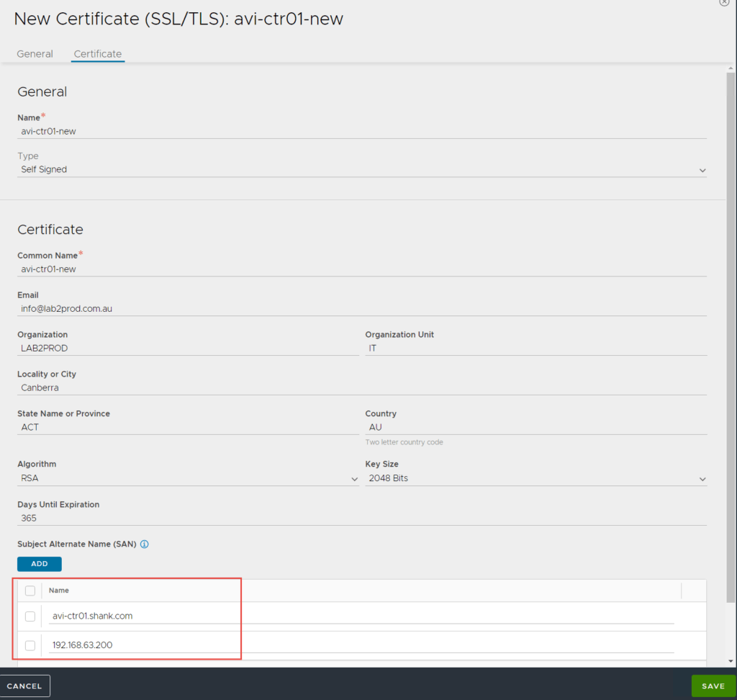Viewport: 737px width, 700px height.
Task: Click the State Name field ACT
Action: click(188, 427)
